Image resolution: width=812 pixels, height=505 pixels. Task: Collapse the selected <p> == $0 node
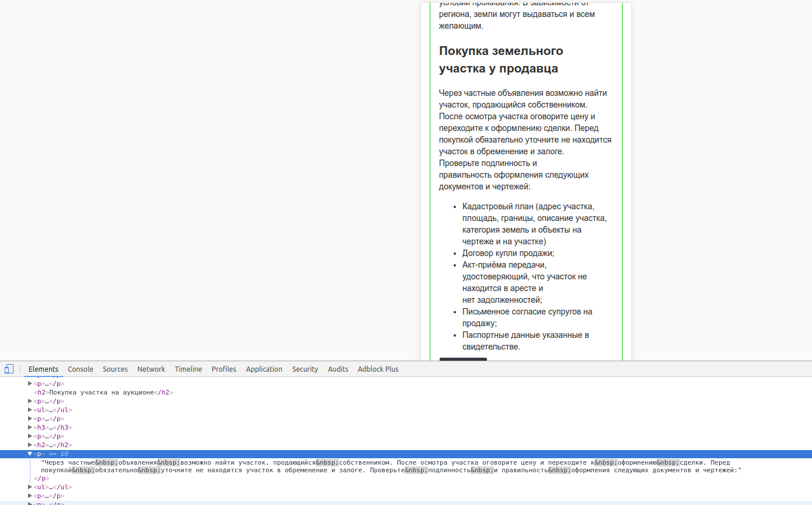(x=30, y=454)
